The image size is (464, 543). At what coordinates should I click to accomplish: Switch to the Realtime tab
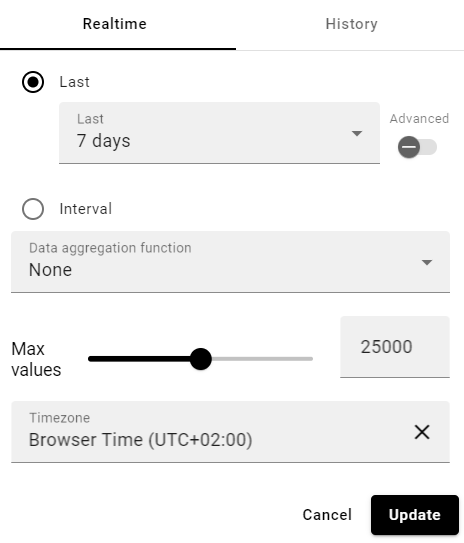coord(115,24)
